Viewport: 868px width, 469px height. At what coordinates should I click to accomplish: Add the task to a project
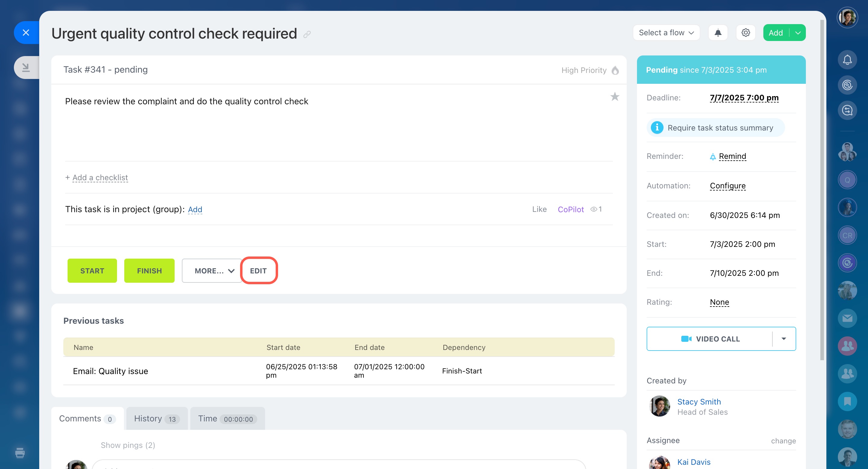(195, 209)
